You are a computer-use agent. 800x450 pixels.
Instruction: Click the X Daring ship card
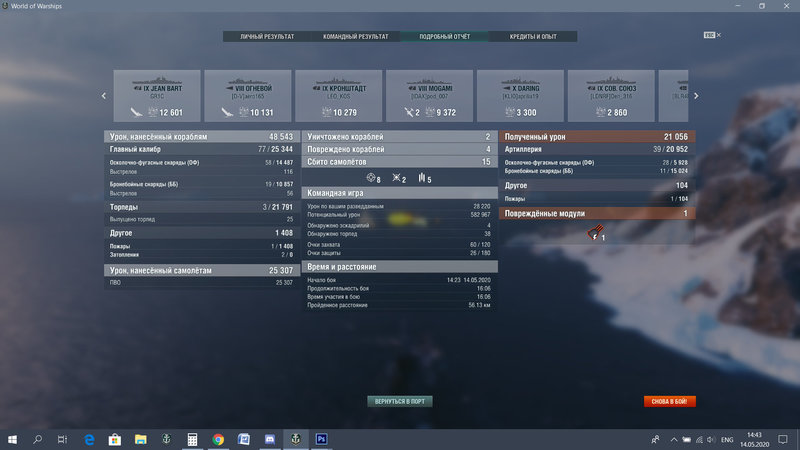click(x=520, y=96)
